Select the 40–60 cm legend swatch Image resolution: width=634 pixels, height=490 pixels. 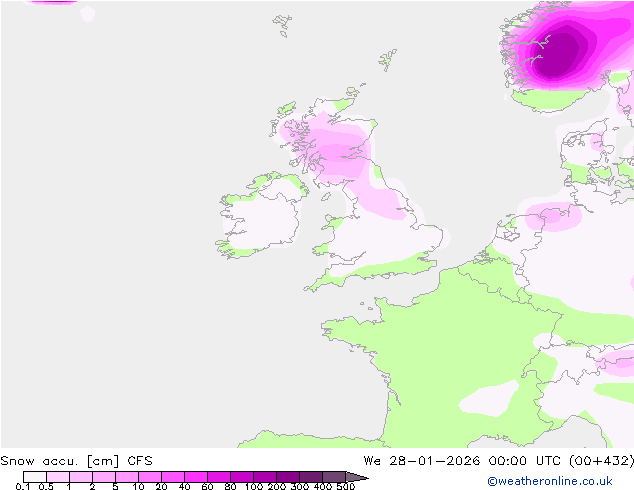point(196,477)
